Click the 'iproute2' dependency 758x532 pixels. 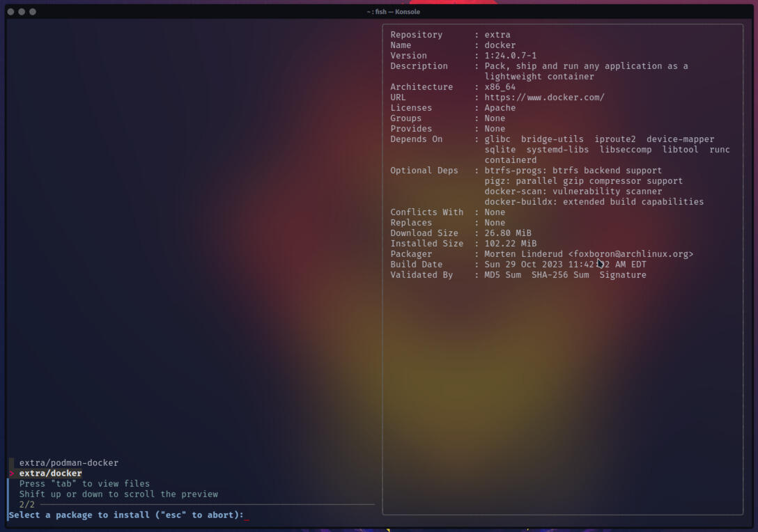(615, 139)
